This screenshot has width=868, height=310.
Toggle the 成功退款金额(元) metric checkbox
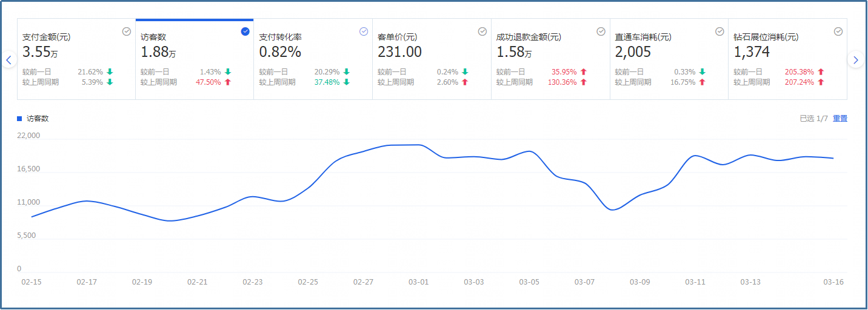(601, 31)
